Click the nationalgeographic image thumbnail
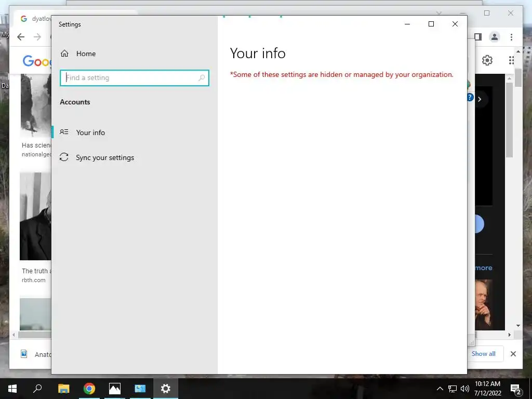 point(36,105)
